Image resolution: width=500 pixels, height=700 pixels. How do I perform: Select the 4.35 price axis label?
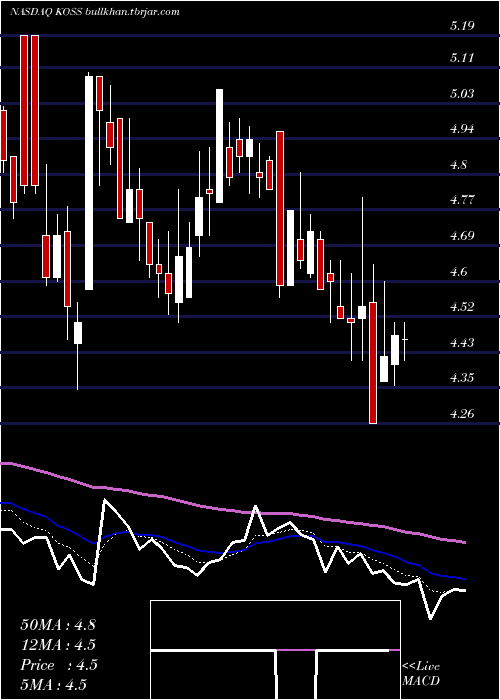tap(462, 378)
